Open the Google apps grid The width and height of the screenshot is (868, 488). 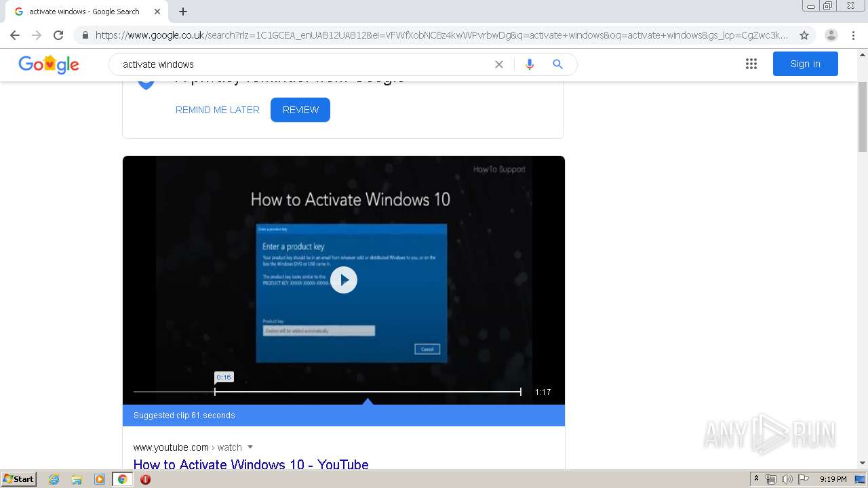tap(751, 64)
